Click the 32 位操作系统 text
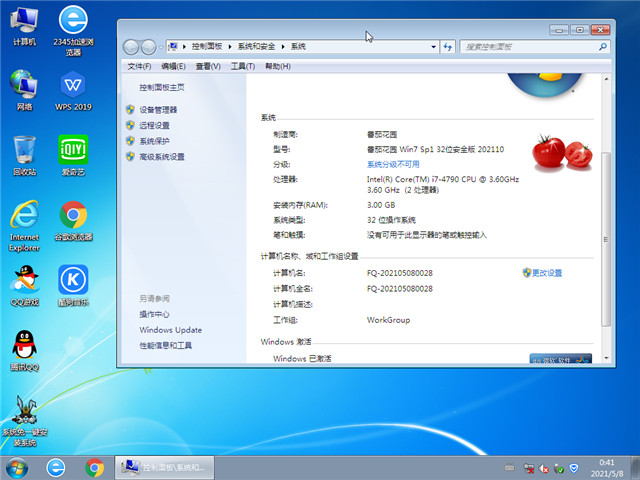 coord(391,220)
